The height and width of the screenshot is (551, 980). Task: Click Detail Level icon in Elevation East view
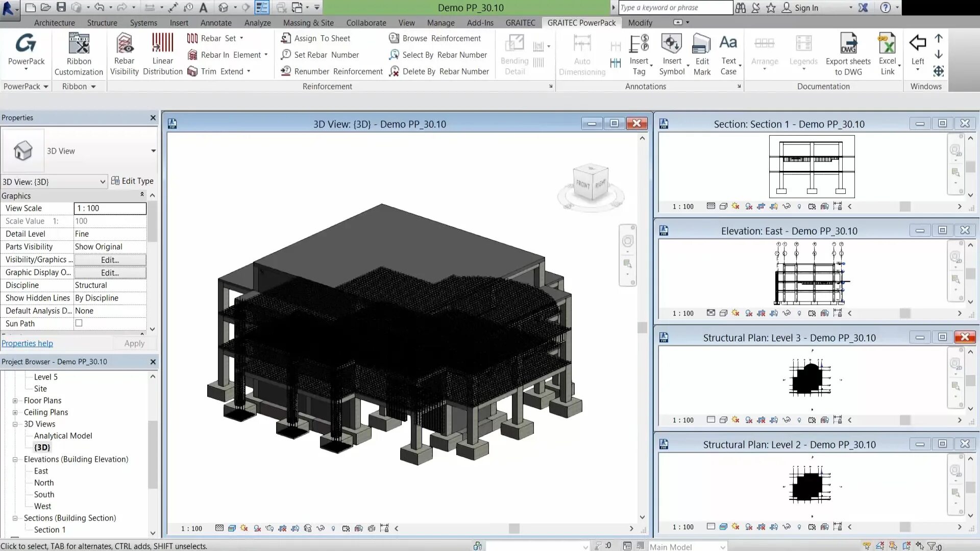[x=711, y=313]
